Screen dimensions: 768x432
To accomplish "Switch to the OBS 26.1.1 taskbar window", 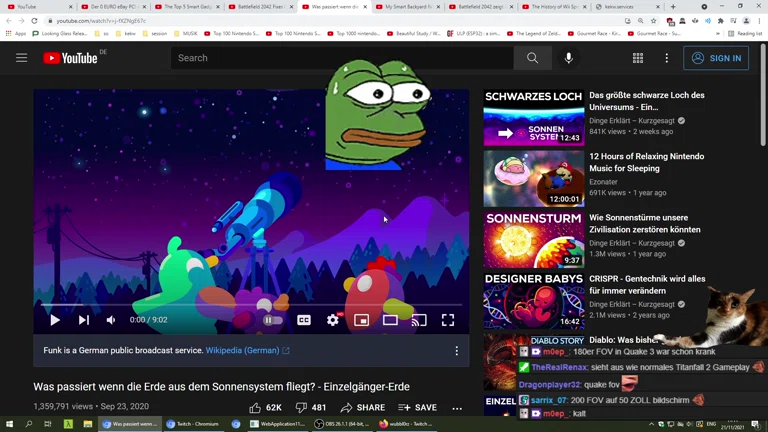I will click(340, 424).
